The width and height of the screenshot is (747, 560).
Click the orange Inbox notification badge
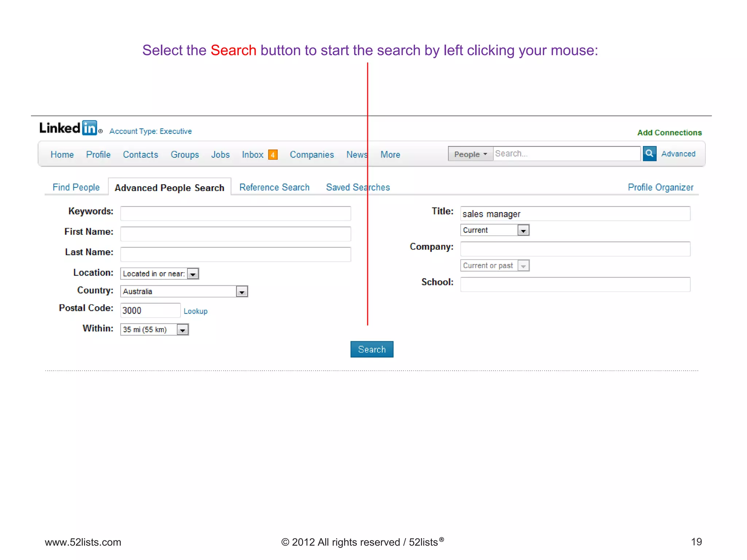272,155
